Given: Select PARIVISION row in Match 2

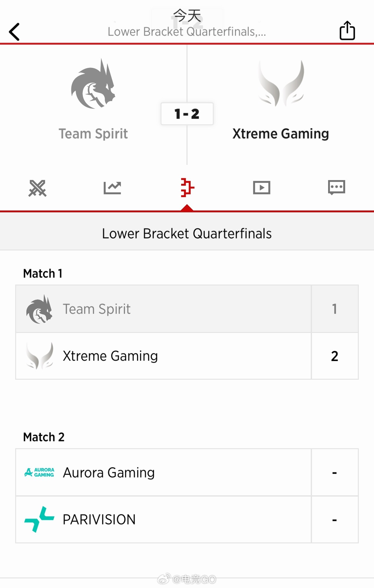Looking at the screenshot, I should tap(163, 519).
